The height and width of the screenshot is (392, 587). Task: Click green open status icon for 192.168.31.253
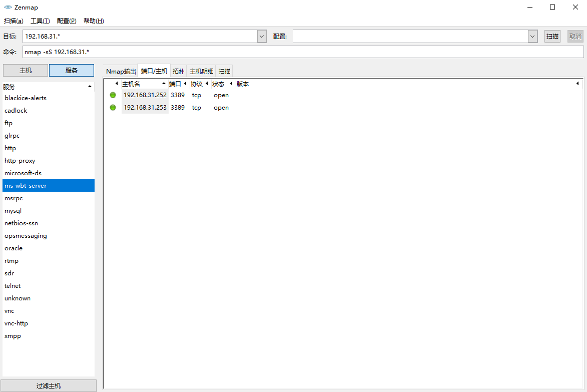point(113,108)
